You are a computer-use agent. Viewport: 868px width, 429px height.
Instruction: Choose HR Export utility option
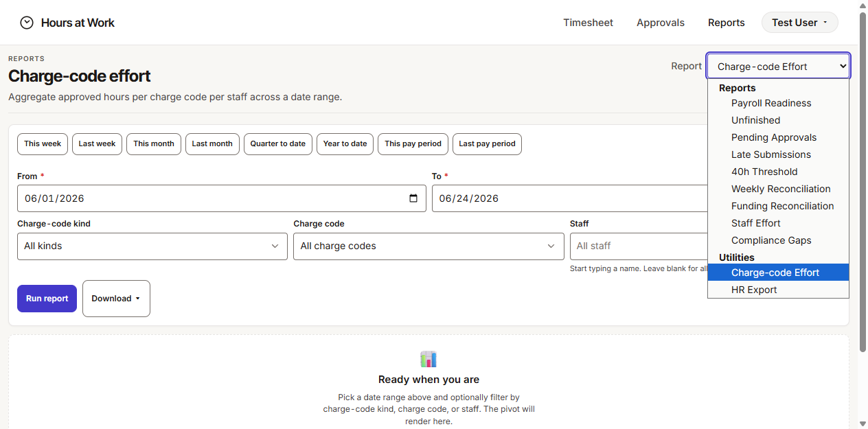(778, 290)
